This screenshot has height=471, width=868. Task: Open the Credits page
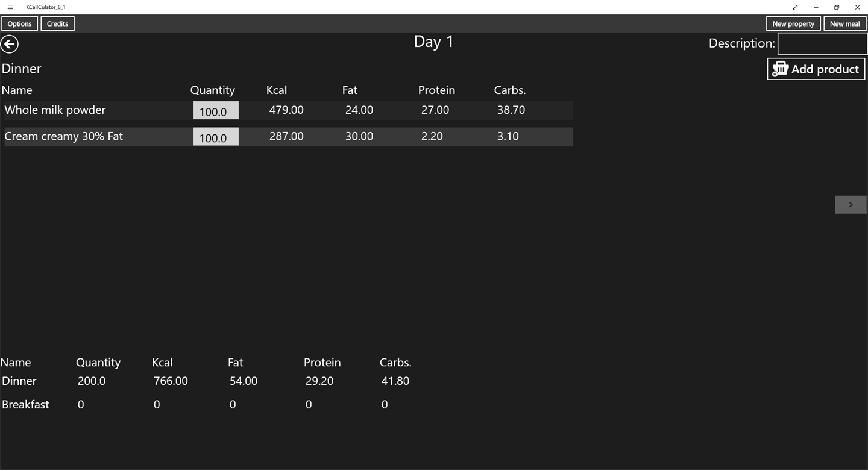[x=58, y=23]
